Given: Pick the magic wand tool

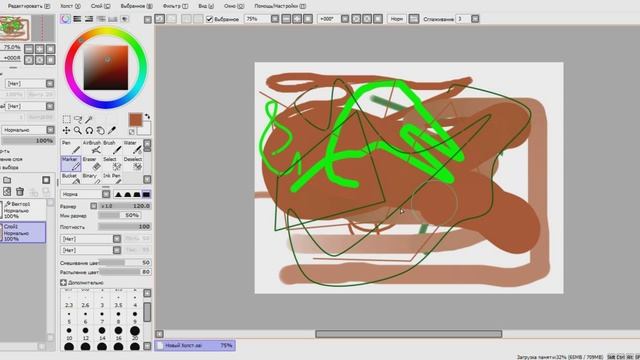Looking at the screenshot, I should (89, 119).
